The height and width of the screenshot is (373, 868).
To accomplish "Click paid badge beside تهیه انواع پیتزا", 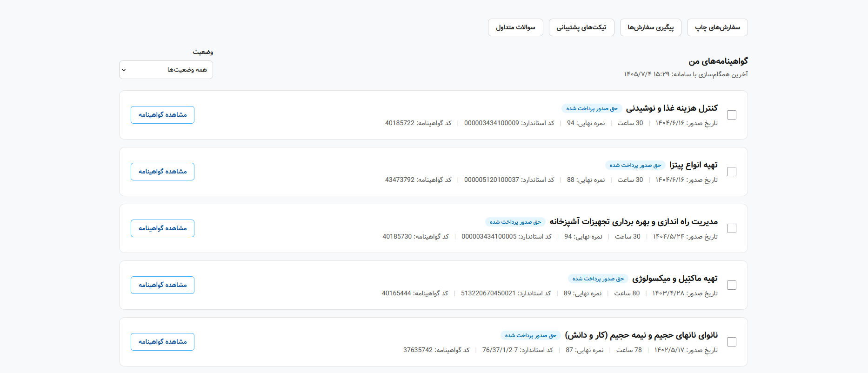I will [x=635, y=165].
